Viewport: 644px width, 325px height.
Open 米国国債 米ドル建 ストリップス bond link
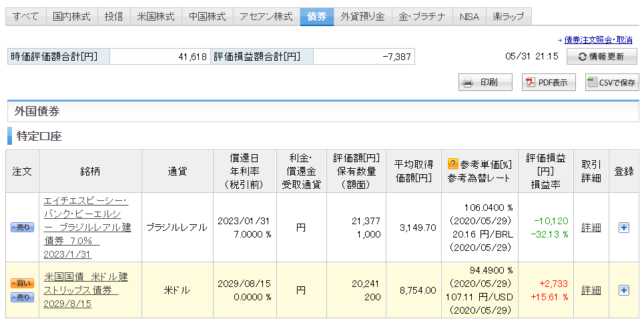click(86, 290)
